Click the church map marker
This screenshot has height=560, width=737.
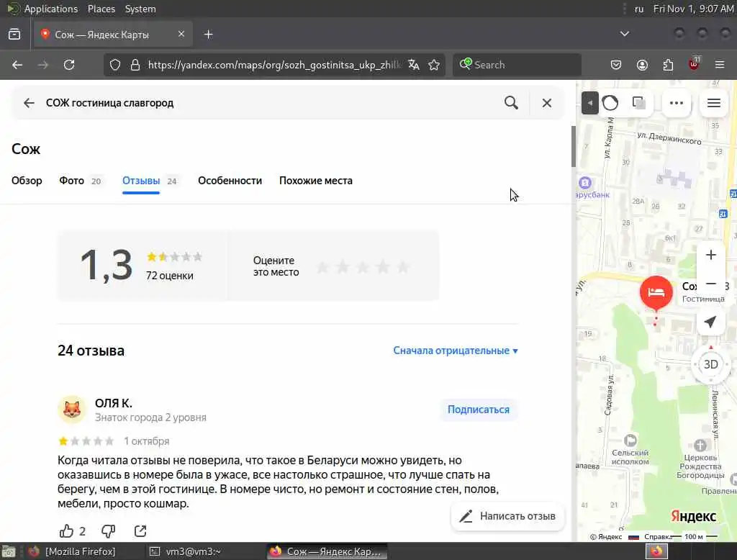tap(700, 445)
